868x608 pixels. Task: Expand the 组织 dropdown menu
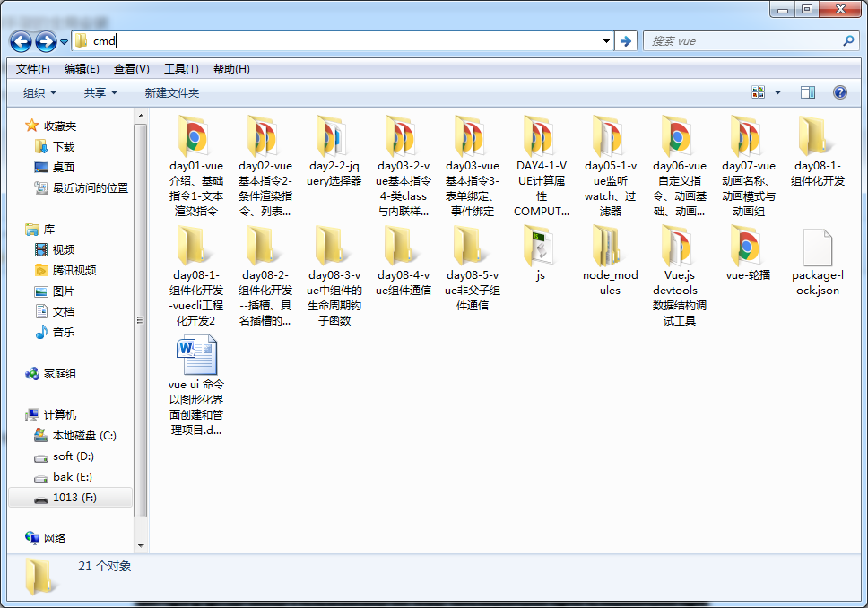click(39, 93)
